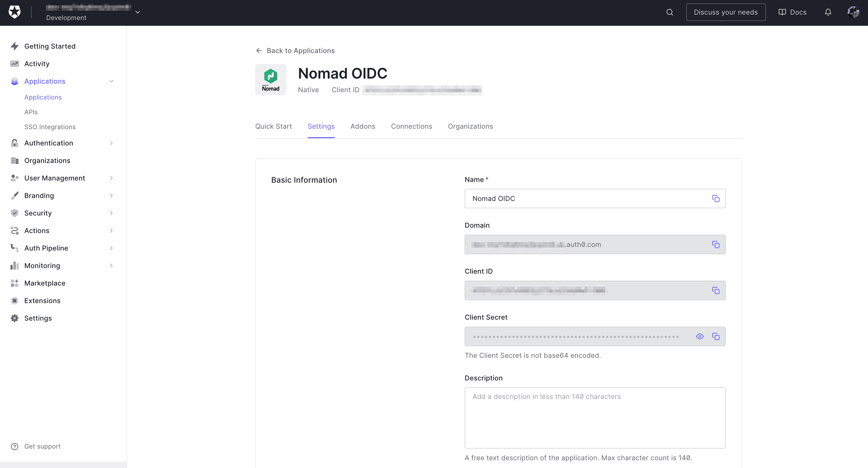This screenshot has height=468, width=868.
Task: Collapse the Applications sidebar section
Action: pos(111,81)
